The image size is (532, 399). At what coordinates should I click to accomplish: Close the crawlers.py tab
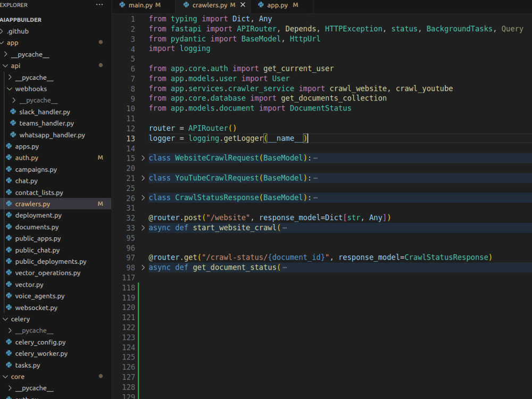pos(243,5)
